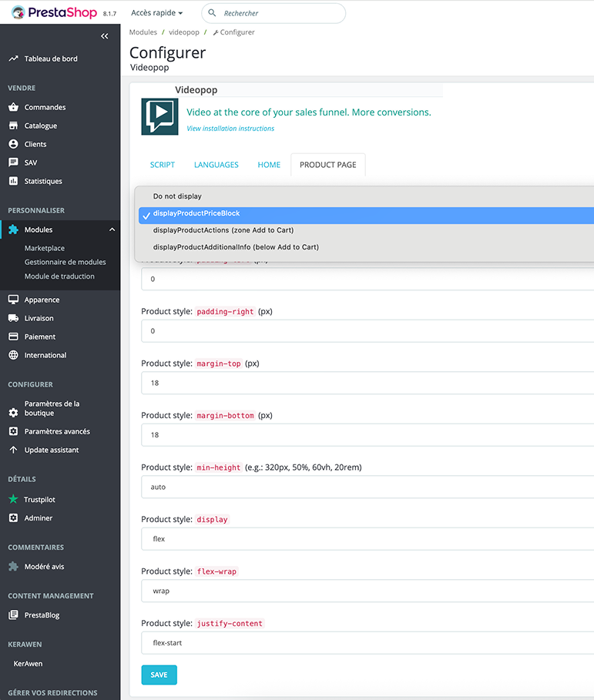
Task: Select the Do not display option
Action: (366, 196)
